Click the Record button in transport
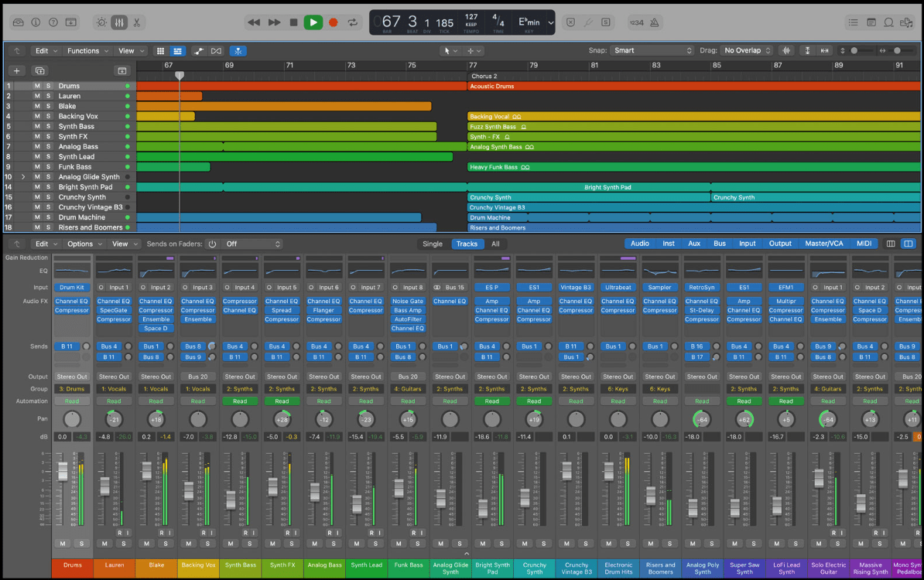Viewport: 924px width, 580px height. tap(334, 22)
